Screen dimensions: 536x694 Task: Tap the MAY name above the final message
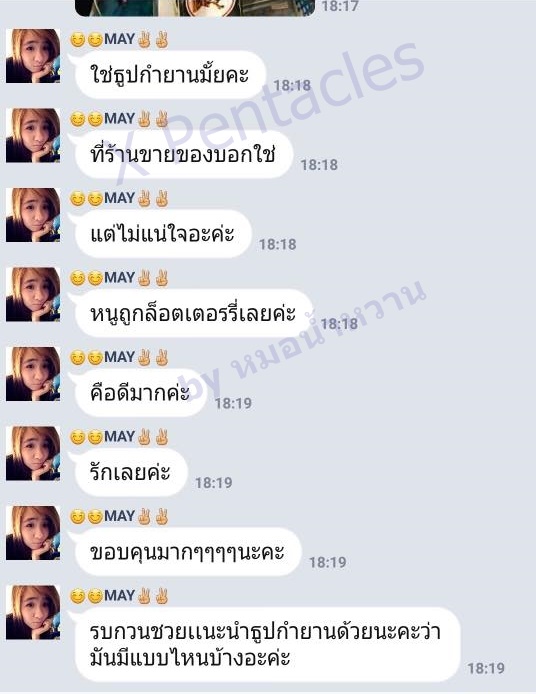pyautogui.click(x=120, y=596)
